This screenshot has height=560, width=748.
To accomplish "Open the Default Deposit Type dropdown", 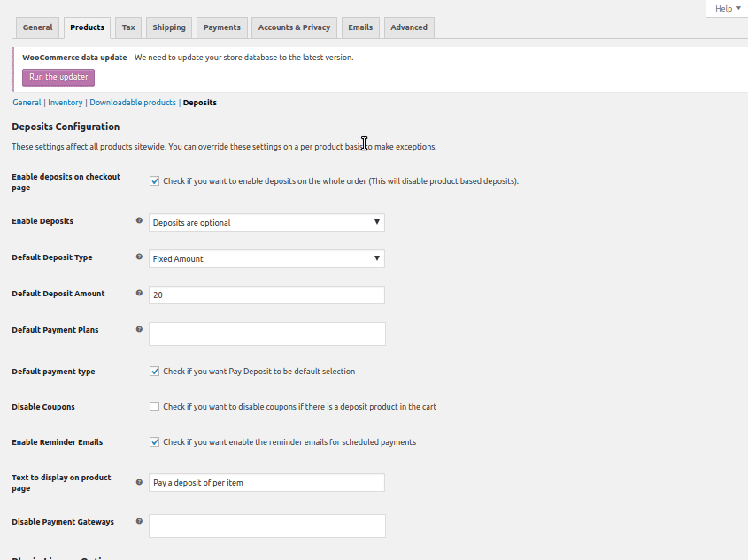I will coord(266,258).
